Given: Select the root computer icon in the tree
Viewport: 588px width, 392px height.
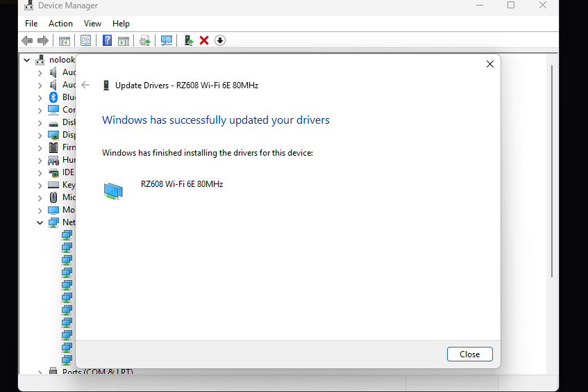Looking at the screenshot, I should 40,60.
